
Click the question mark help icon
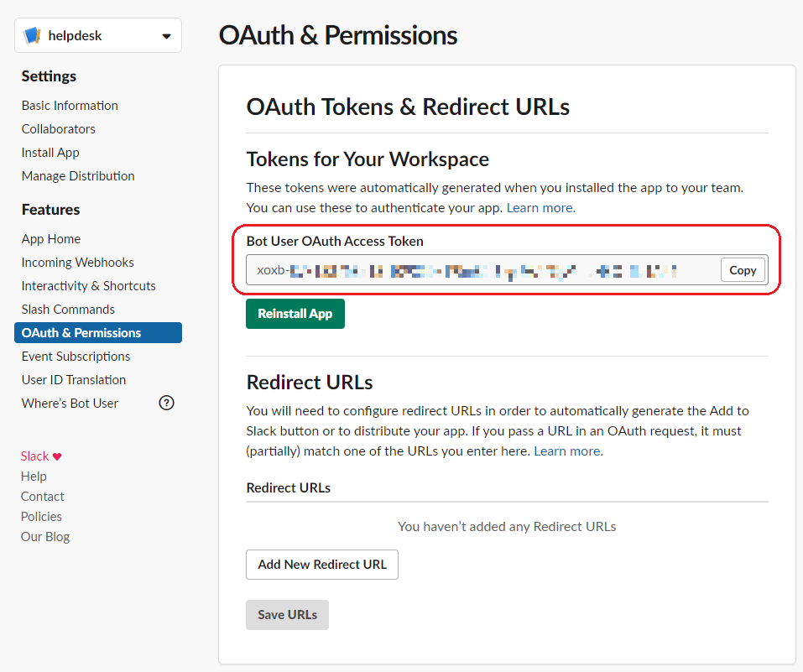click(x=167, y=403)
